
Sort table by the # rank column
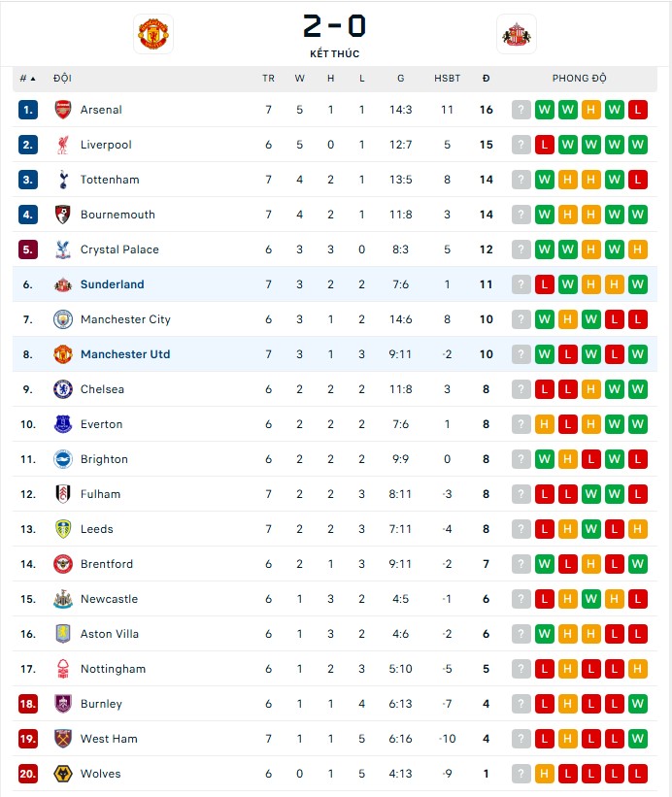pos(26,78)
